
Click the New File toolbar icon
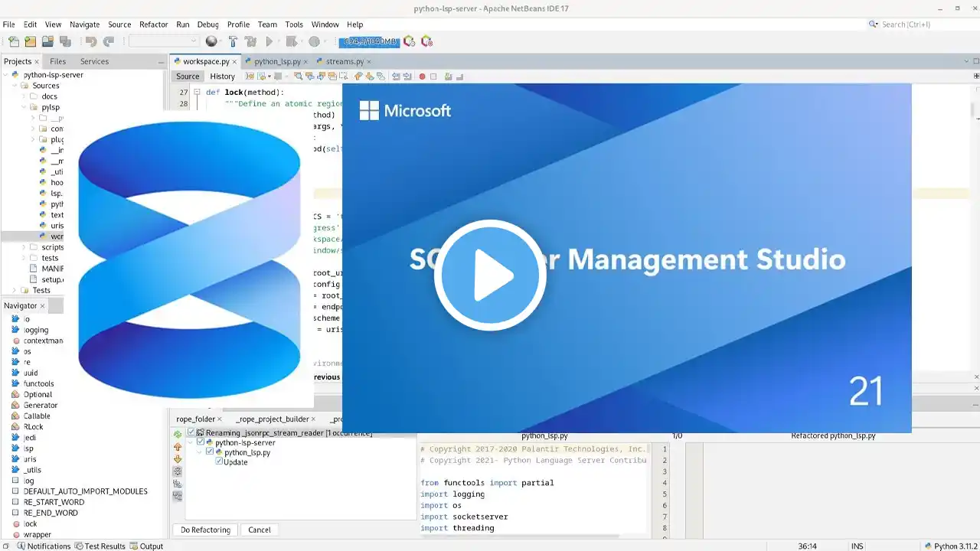13,41
